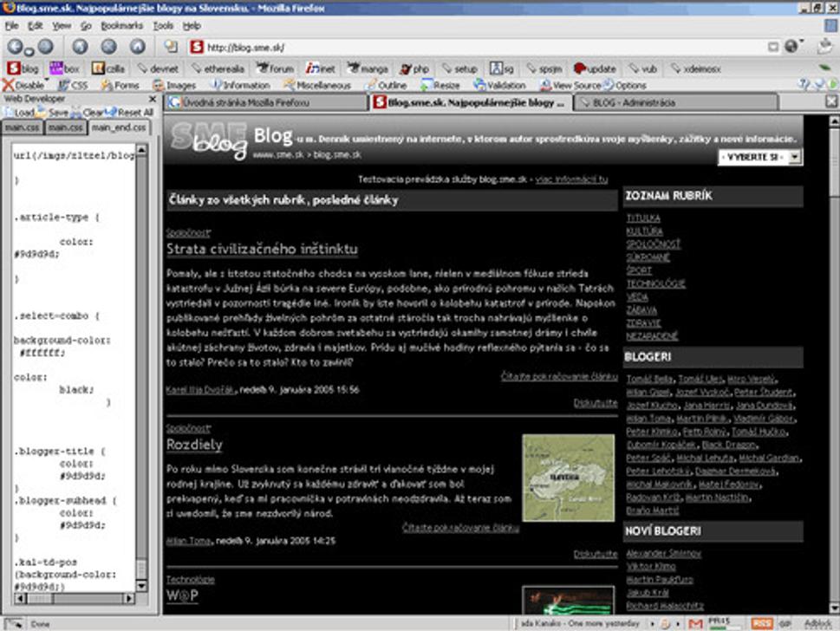Screen dimensions: 840x631
Task: Open the KULTÚRA rubric link
Action: point(644,231)
